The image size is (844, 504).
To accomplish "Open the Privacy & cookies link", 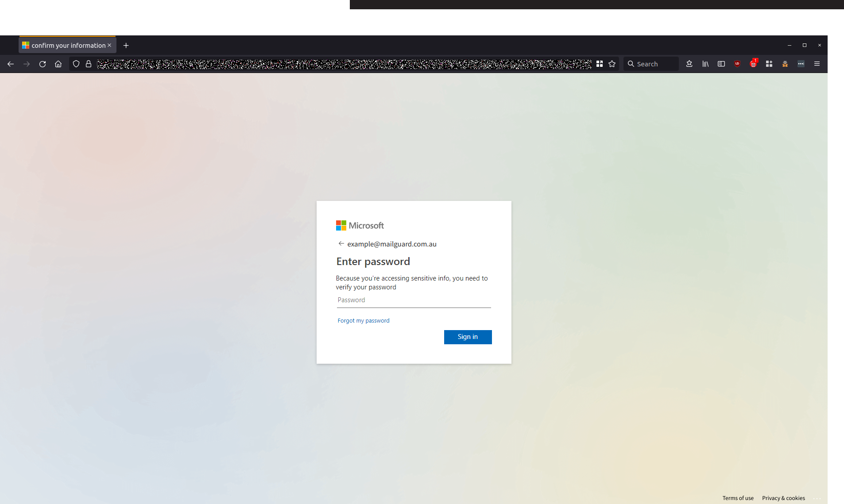I will pyautogui.click(x=783, y=498).
